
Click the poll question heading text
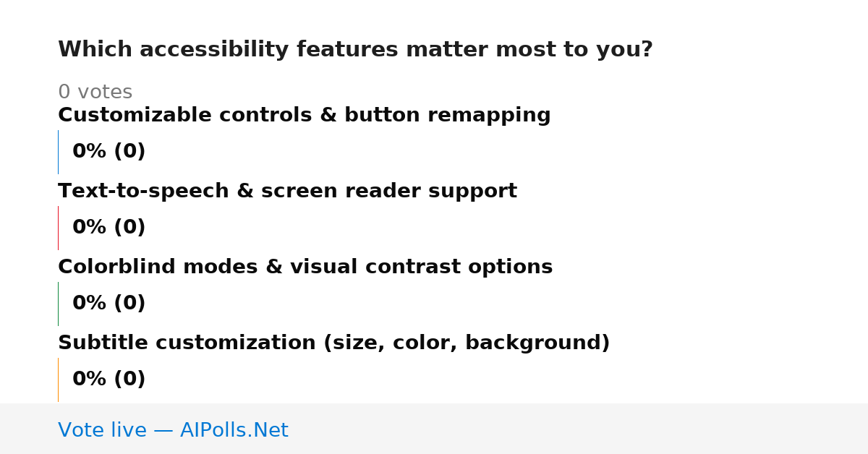(355, 50)
